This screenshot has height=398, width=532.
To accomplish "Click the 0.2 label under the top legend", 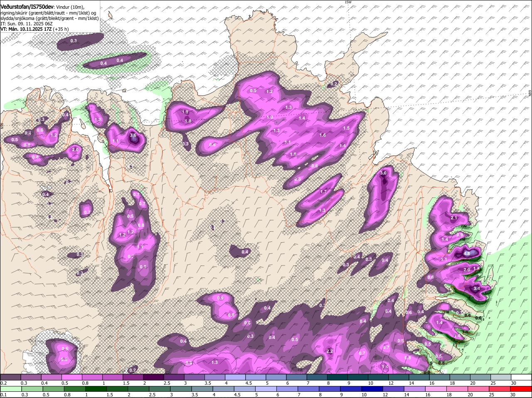I will [3, 383].
